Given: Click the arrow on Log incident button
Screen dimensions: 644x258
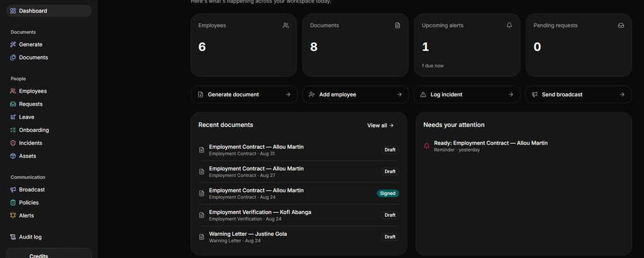Looking at the screenshot, I should [511, 95].
